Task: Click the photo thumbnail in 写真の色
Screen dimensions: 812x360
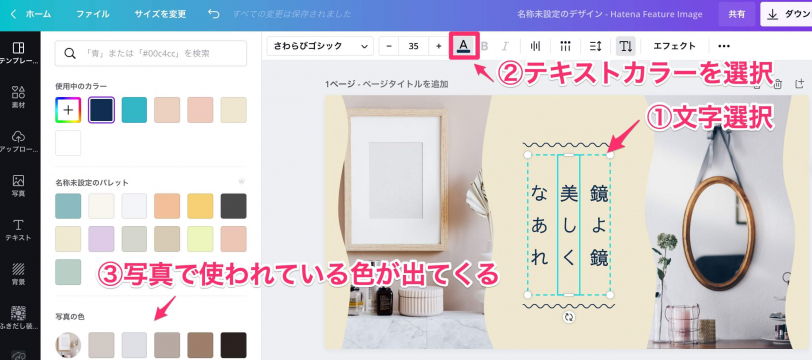Action: pos(68,345)
